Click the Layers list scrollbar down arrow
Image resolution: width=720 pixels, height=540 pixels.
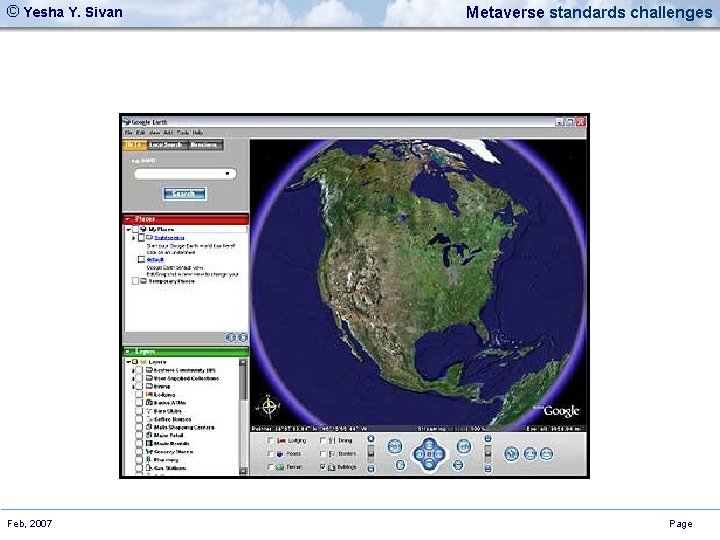click(x=243, y=471)
